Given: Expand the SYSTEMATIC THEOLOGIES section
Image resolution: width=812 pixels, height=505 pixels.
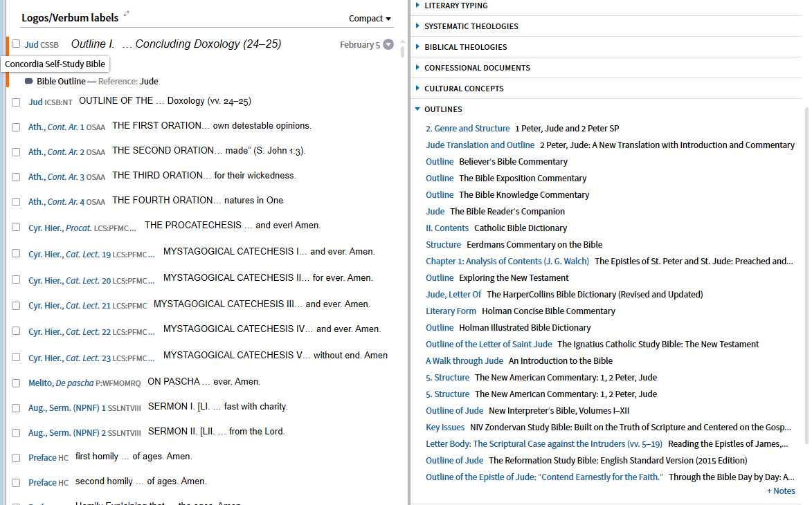Looking at the screenshot, I should (417, 26).
